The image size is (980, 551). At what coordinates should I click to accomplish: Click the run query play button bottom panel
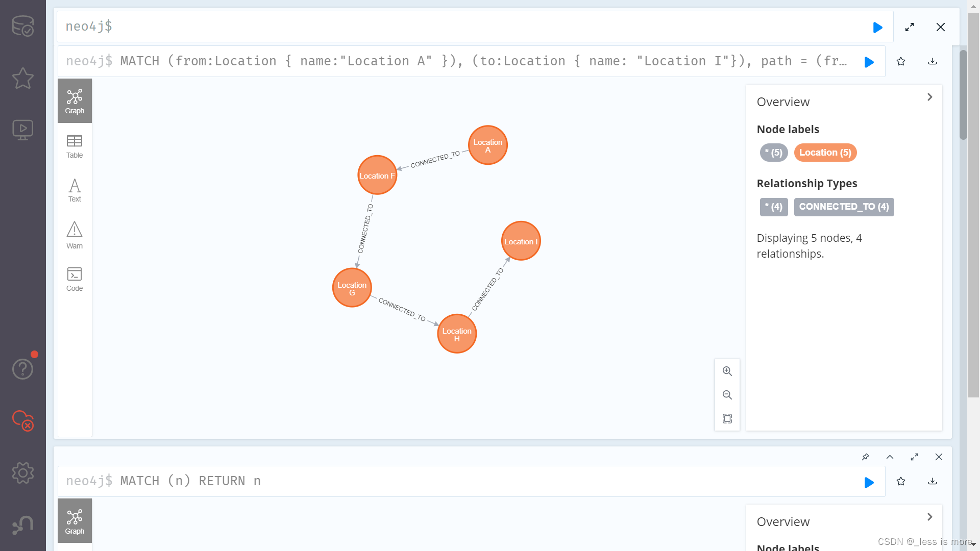coord(869,482)
